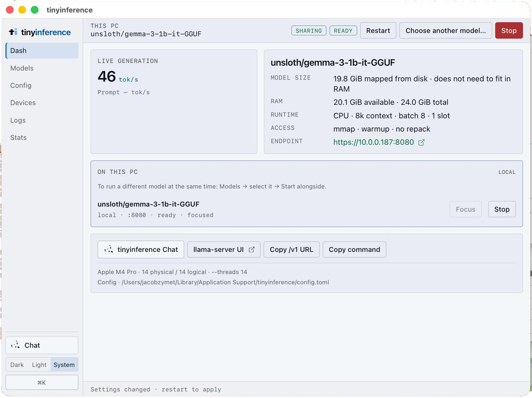Click the LOCAL label in On This PC card
This screenshot has width=532, height=398.
click(507, 172)
